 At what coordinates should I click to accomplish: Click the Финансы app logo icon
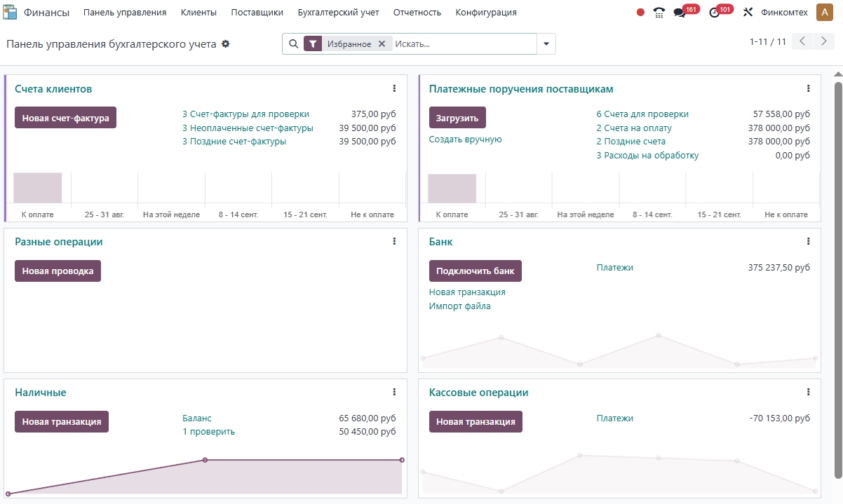click(x=11, y=13)
